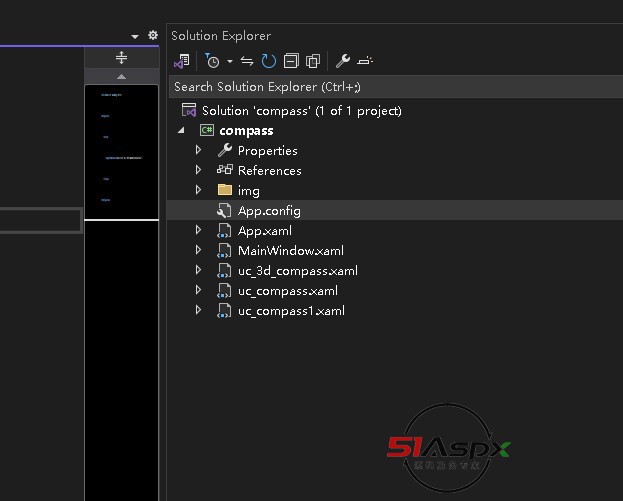
Task: Click the Search Solution Explorer field
Action: (390, 87)
